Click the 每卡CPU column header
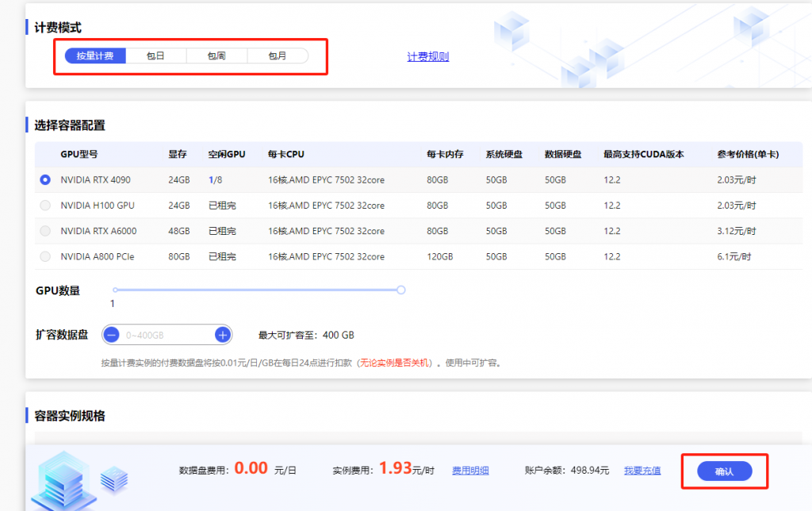 click(285, 154)
